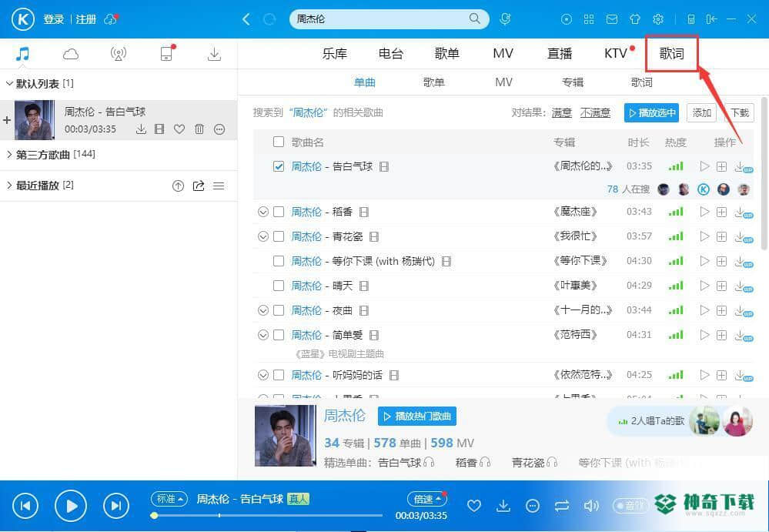Open the local music note tab
Screen dimensions: 769x532
(22, 53)
